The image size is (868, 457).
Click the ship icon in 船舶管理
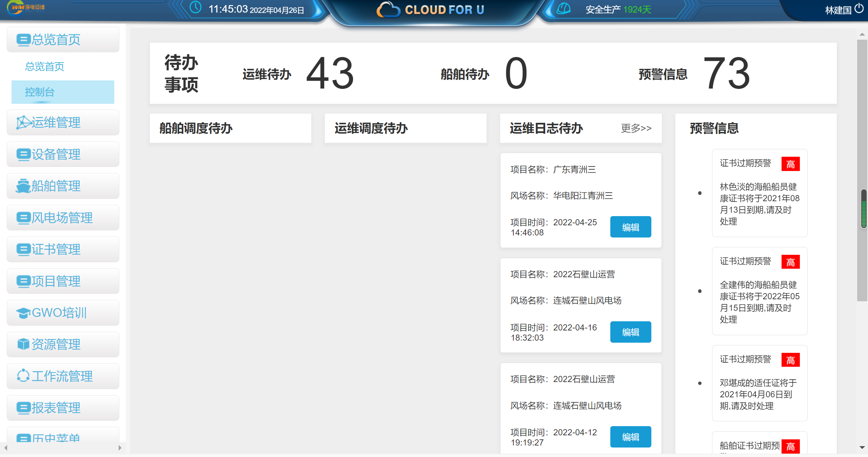coord(23,186)
